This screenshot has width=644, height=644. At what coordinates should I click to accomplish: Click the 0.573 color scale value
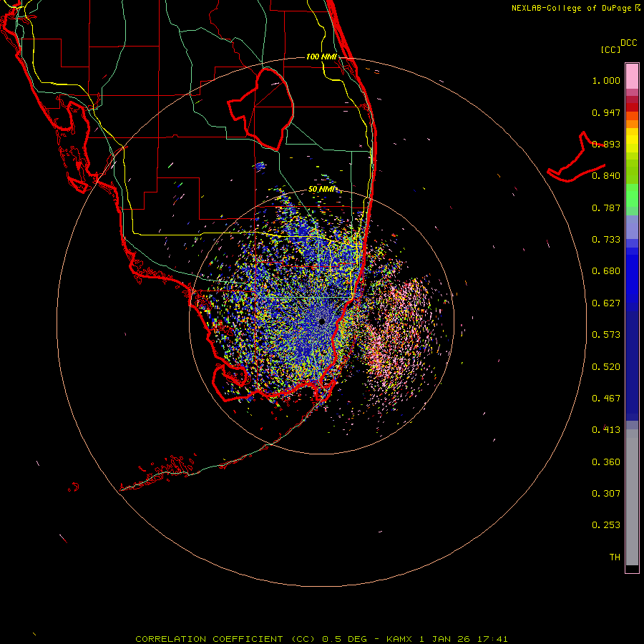click(x=606, y=335)
